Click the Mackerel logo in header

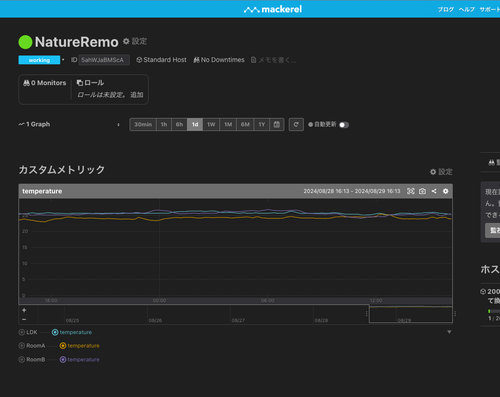(x=273, y=9)
